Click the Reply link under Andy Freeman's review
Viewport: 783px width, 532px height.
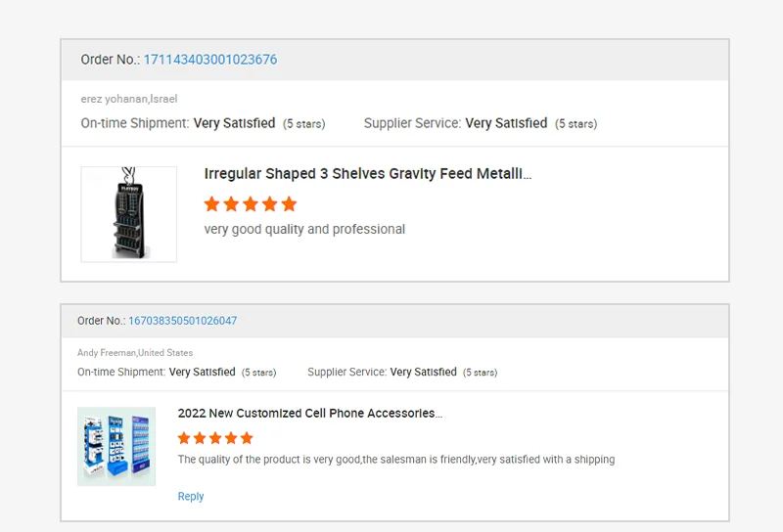(x=191, y=497)
